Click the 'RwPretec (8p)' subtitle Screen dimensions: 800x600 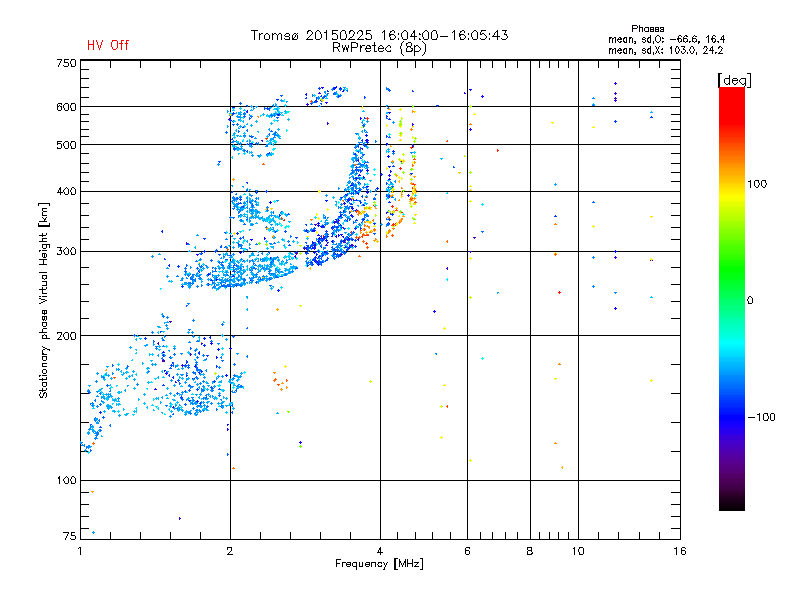coord(379,48)
